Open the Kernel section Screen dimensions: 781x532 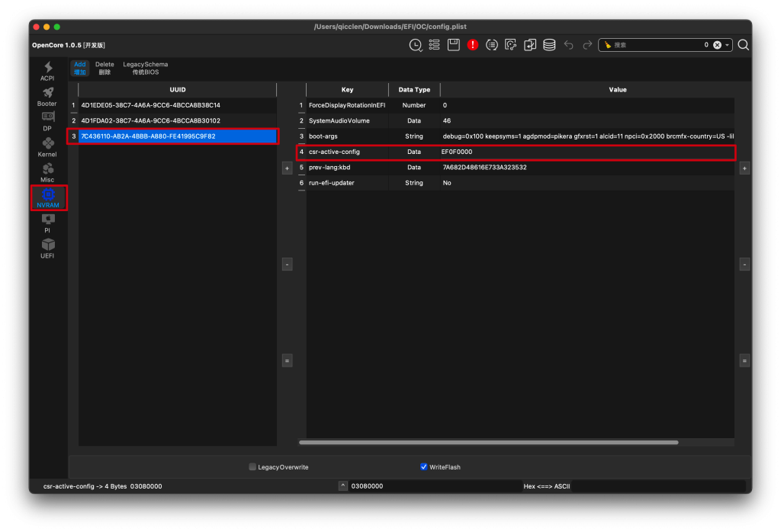tap(47, 147)
